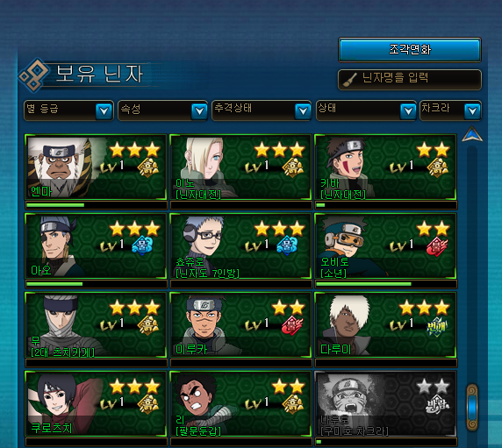
Task: Open the 추격상태 dropdown filter
Action: click(262, 110)
